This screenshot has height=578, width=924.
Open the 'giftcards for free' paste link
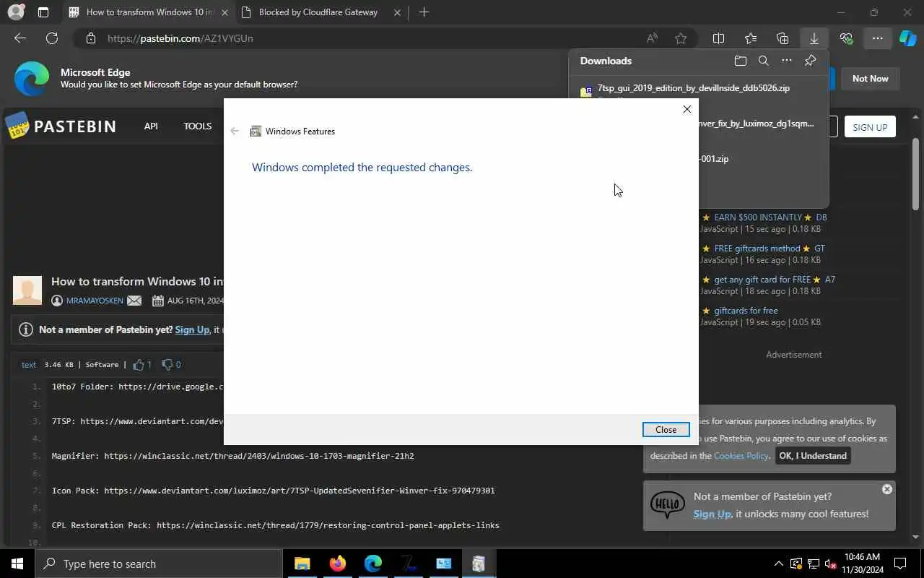point(746,311)
